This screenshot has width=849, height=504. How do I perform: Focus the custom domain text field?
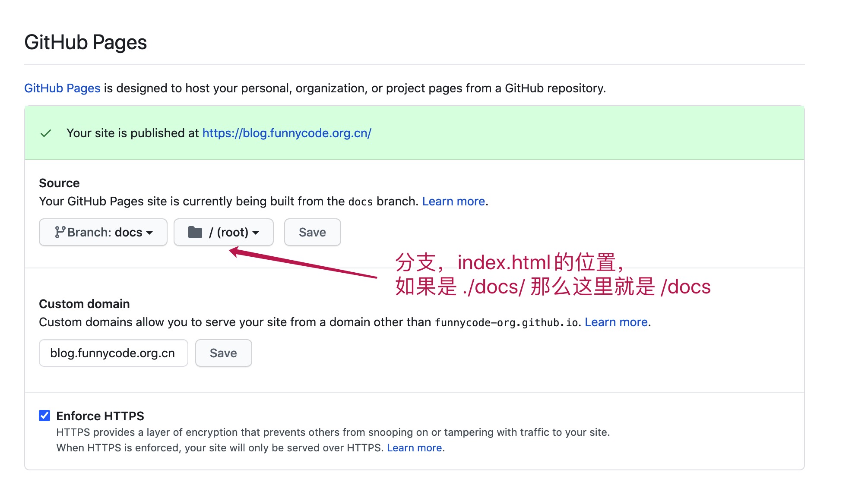pyautogui.click(x=113, y=353)
